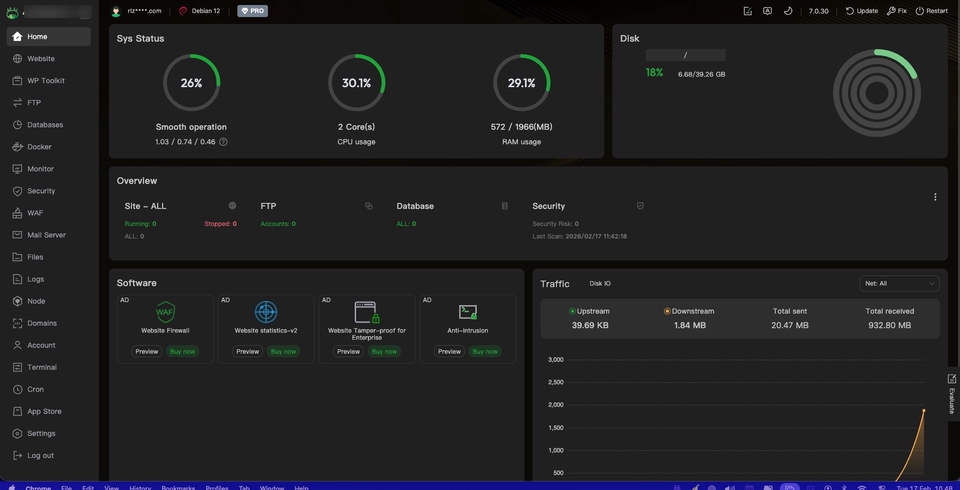This screenshot has width=960, height=490.
Task: Click the disk usage ring chart
Action: pyautogui.click(x=877, y=93)
